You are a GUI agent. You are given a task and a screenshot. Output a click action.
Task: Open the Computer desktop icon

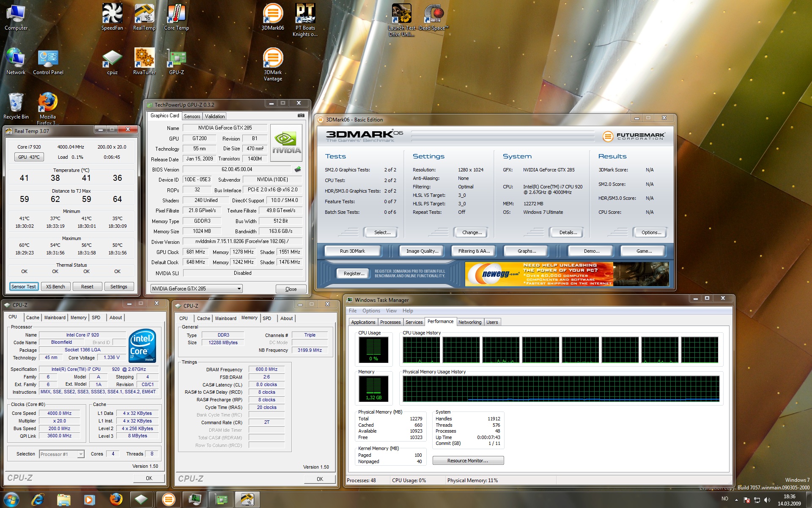pos(16,17)
